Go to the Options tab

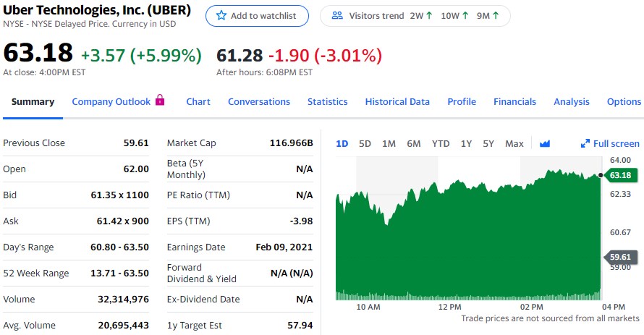[624, 102]
